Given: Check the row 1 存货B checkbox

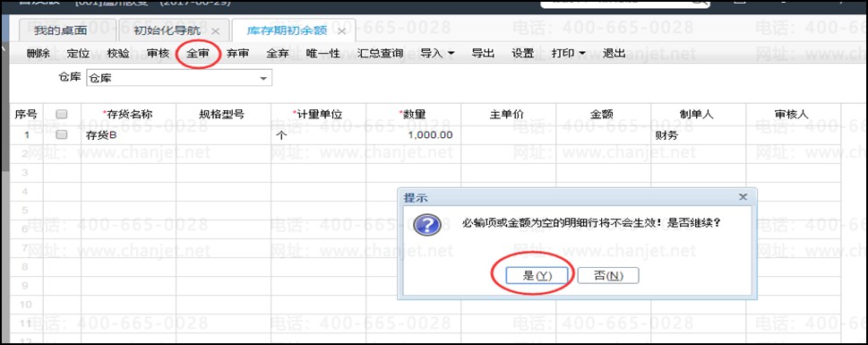Looking at the screenshot, I should [x=62, y=134].
